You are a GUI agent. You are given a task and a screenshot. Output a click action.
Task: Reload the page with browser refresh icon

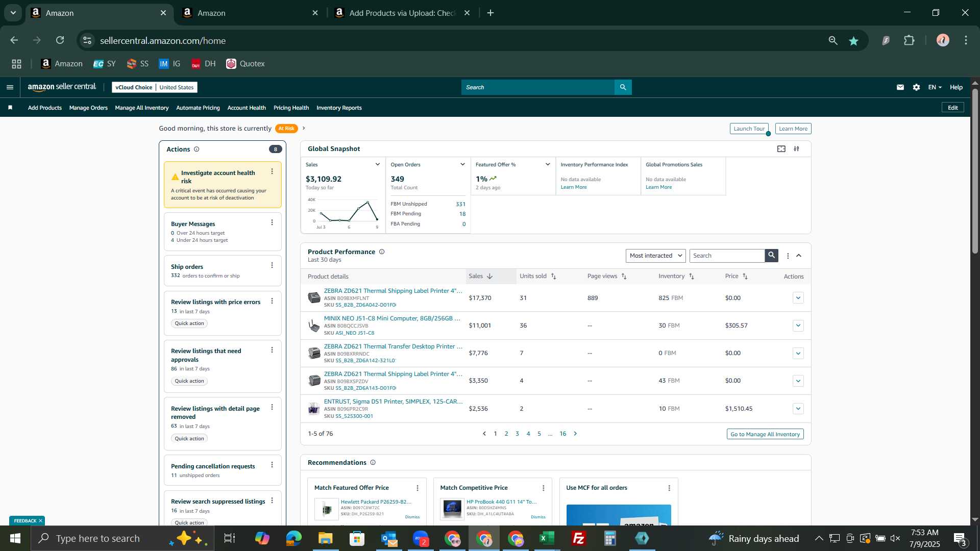60,40
